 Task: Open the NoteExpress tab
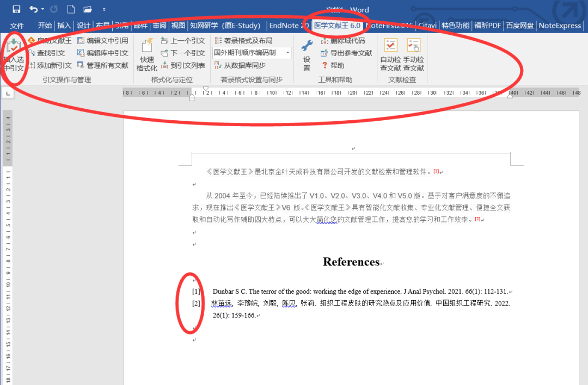[560, 26]
